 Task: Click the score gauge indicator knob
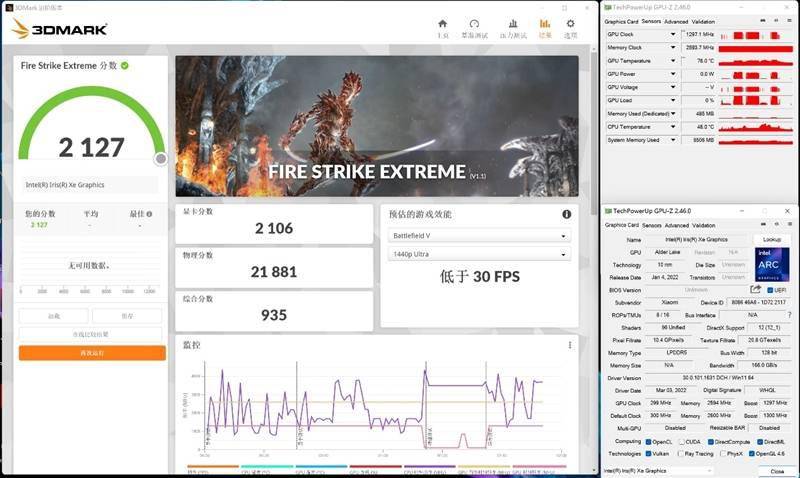(x=160, y=159)
